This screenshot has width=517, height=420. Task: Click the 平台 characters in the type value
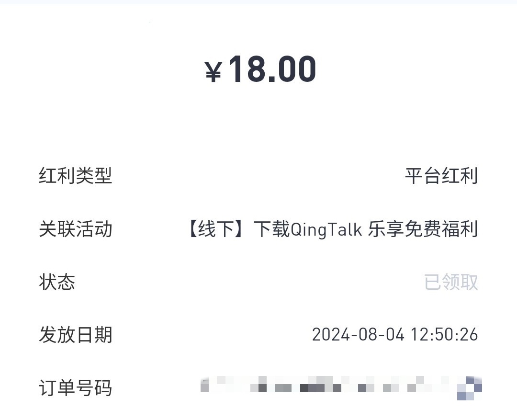423,176
